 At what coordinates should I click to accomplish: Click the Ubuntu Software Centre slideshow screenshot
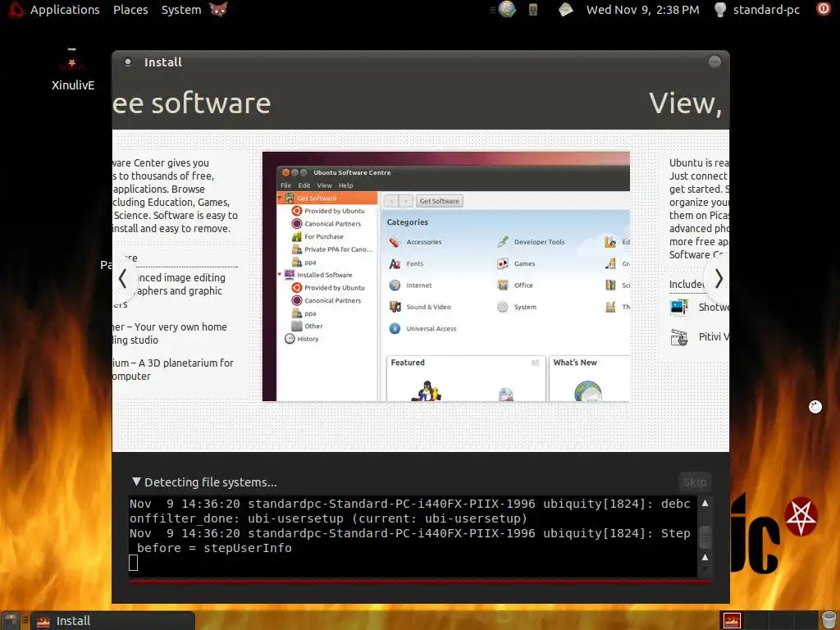(x=445, y=276)
